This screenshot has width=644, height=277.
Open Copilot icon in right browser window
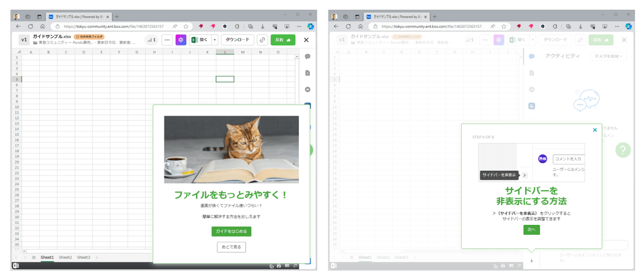[628, 26]
